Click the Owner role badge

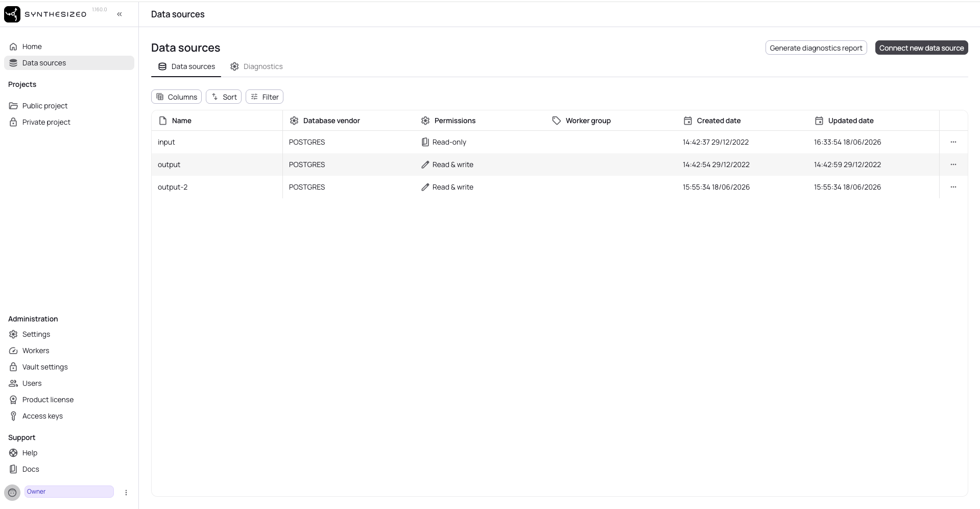click(x=69, y=492)
